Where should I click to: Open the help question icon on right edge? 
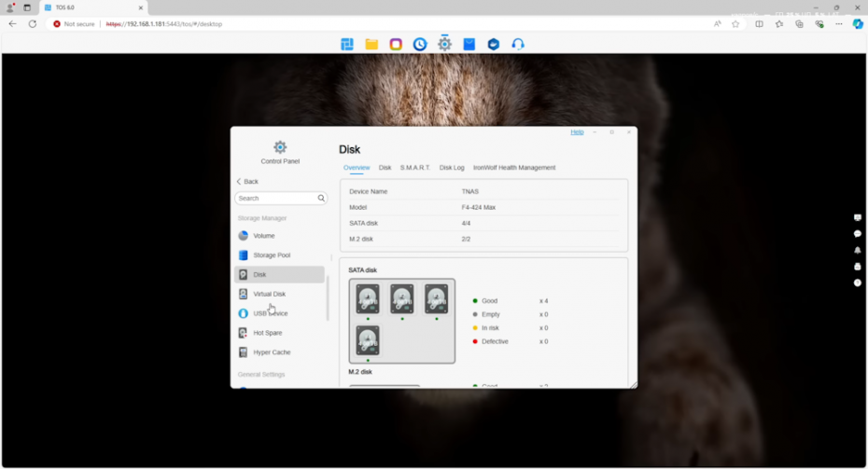(858, 283)
